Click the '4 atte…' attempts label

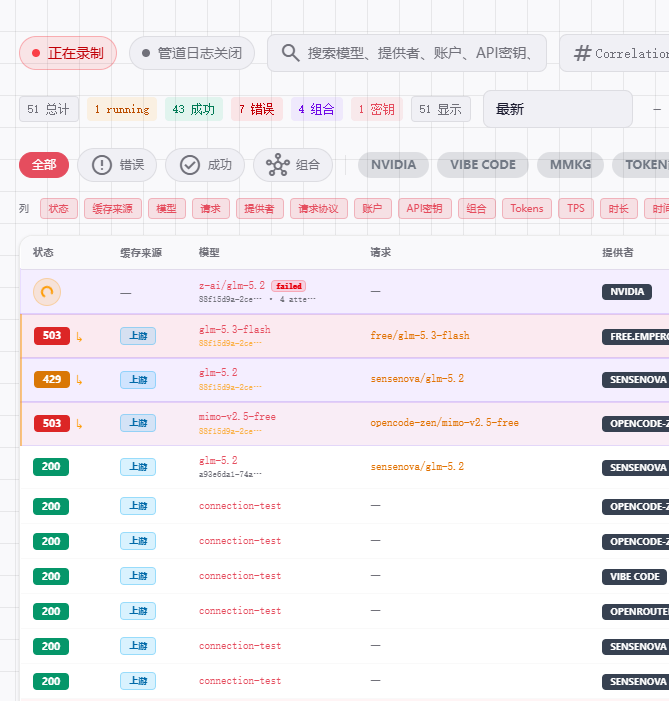tap(297, 300)
